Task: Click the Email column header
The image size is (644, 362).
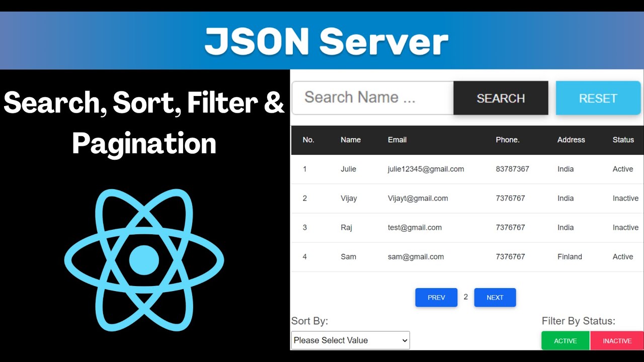Action: pyautogui.click(x=397, y=140)
